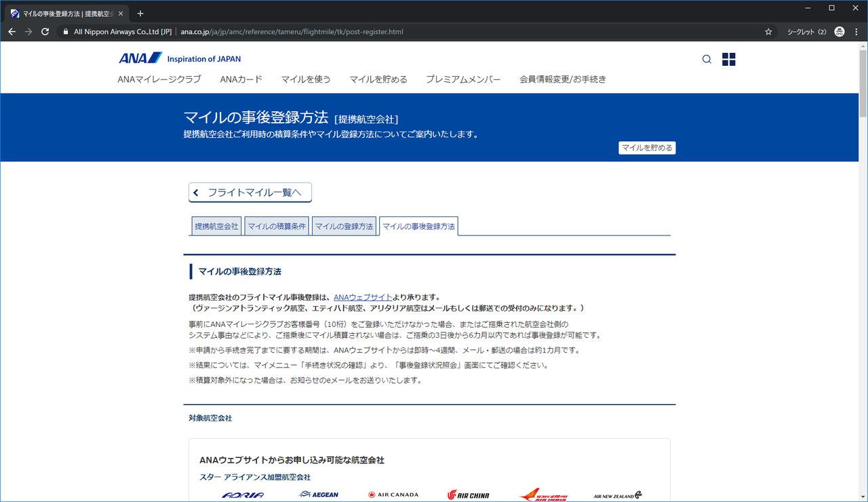Open the プレミアムメンバー menu

pos(463,79)
